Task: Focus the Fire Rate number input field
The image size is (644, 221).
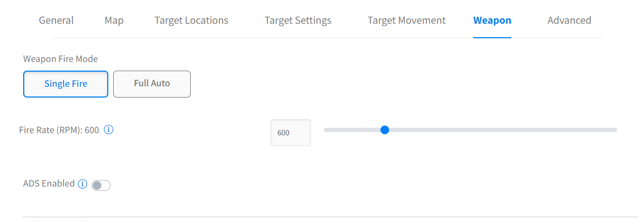Action: [290, 133]
